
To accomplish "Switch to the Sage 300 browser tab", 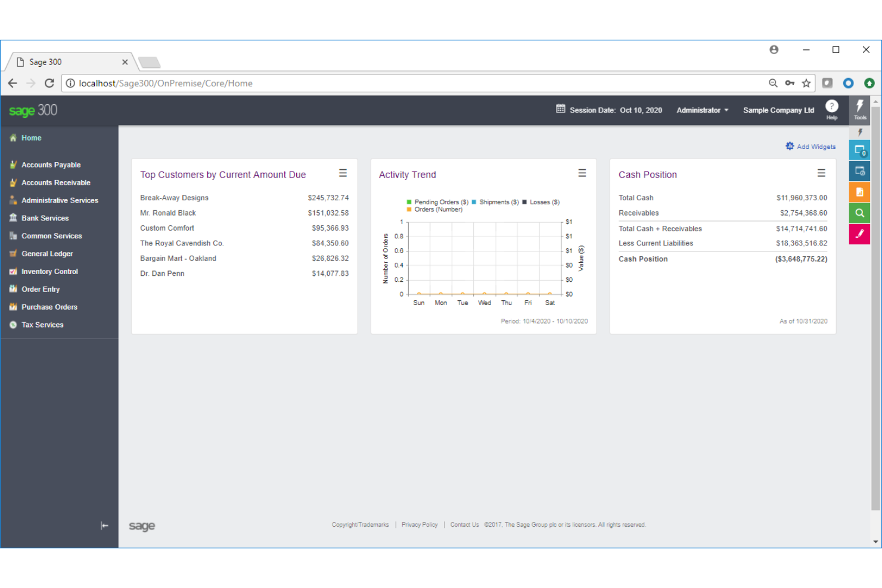I will click(66, 61).
